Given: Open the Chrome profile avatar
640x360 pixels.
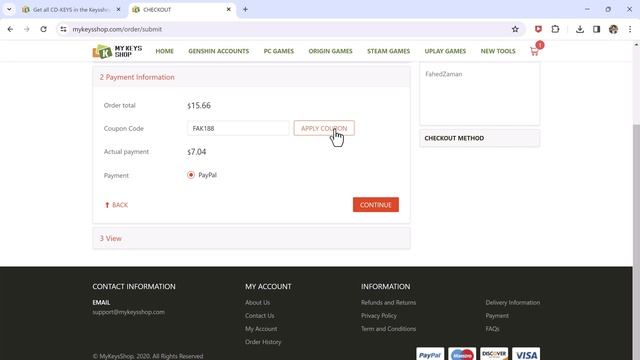Looking at the screenshot, I should click(x=613, y=29).
